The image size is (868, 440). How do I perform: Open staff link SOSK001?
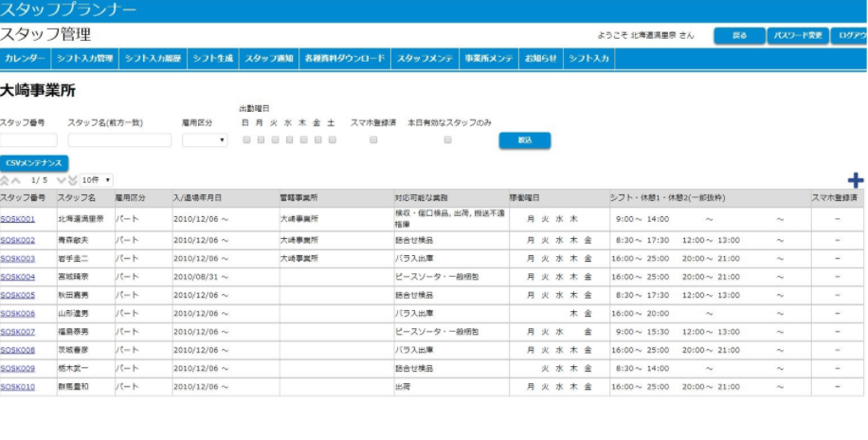(18, 219)
